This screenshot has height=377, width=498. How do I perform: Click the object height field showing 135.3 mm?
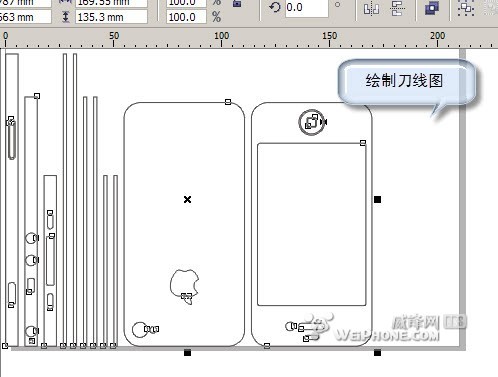point(111,17)
